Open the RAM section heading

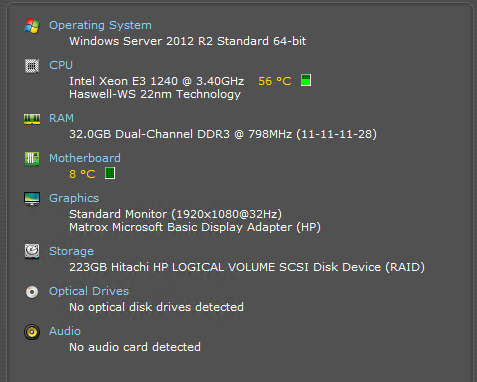click(61, 118)
